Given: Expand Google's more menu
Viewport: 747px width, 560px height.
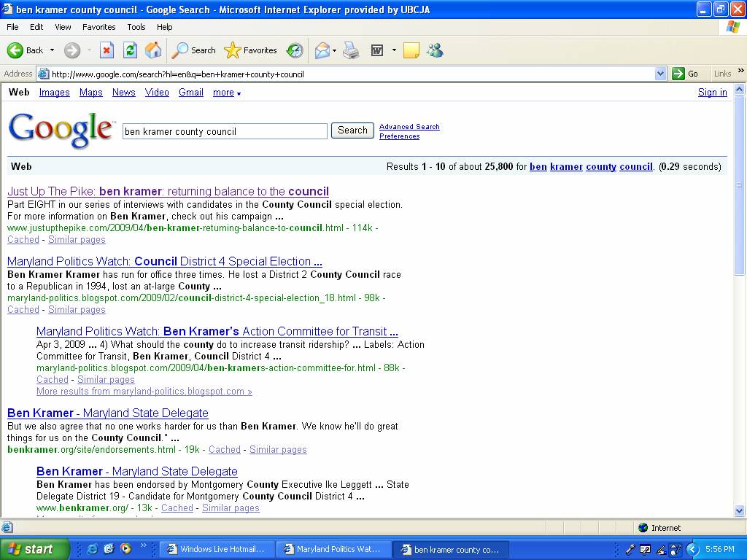Looking at the screenshot, I should pyautogui.click(x=227, y=93).
